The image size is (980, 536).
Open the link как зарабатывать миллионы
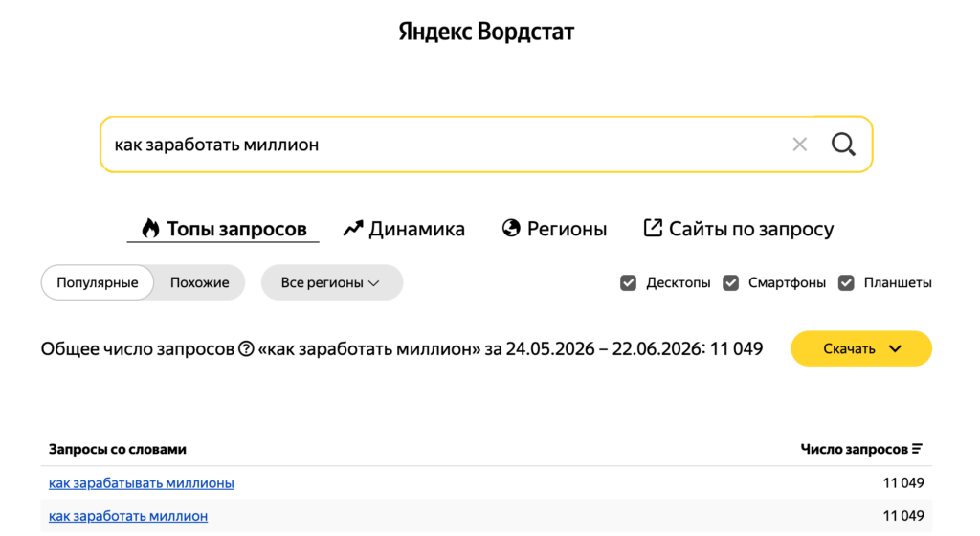pyautogui.click(x=142, y=483)
